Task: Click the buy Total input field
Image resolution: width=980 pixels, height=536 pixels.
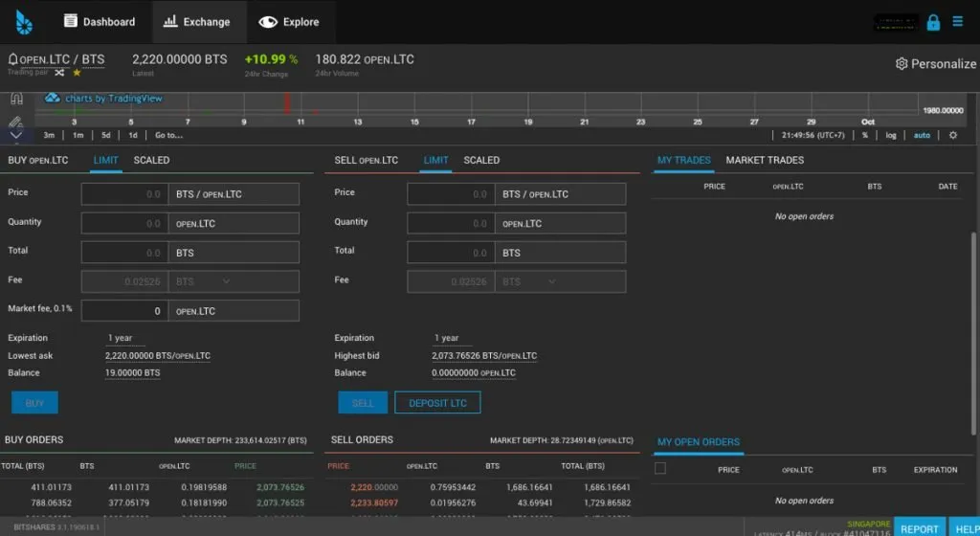Action: 124,253
